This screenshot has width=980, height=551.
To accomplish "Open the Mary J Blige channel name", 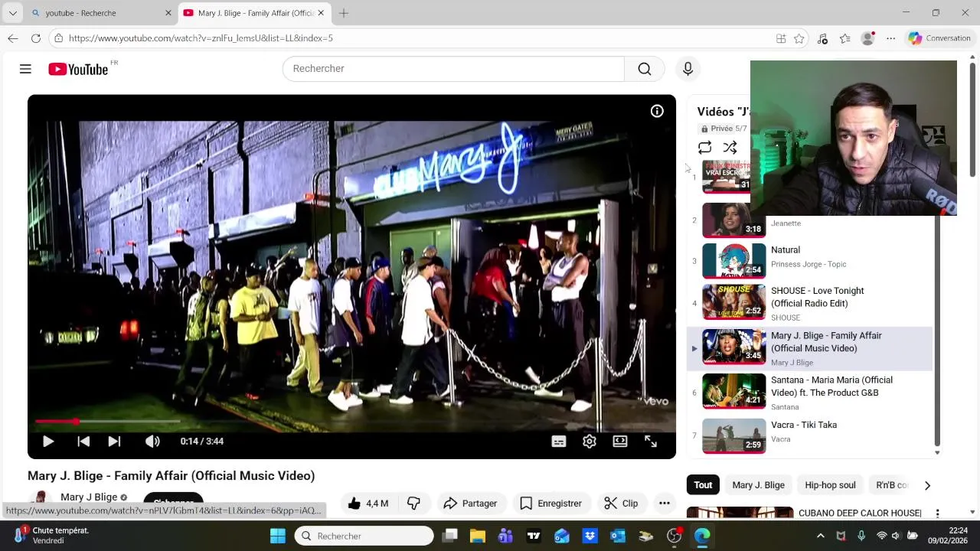I will coord(89,497).
